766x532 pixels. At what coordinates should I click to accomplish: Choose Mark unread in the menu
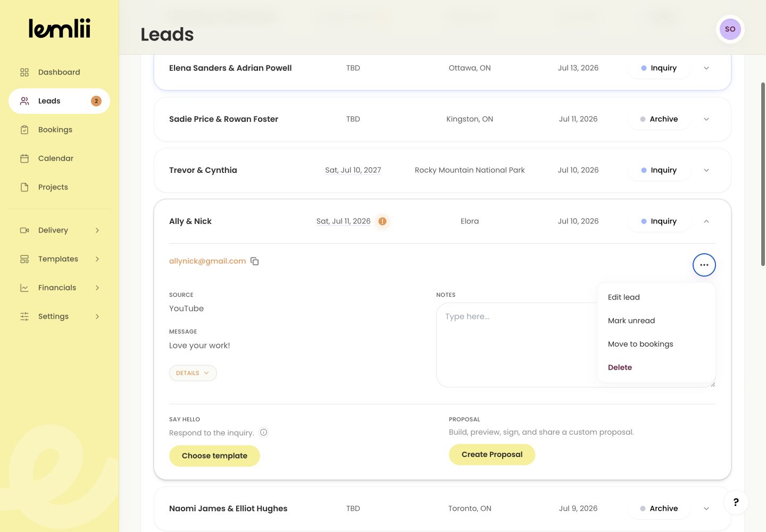(656, 321)
